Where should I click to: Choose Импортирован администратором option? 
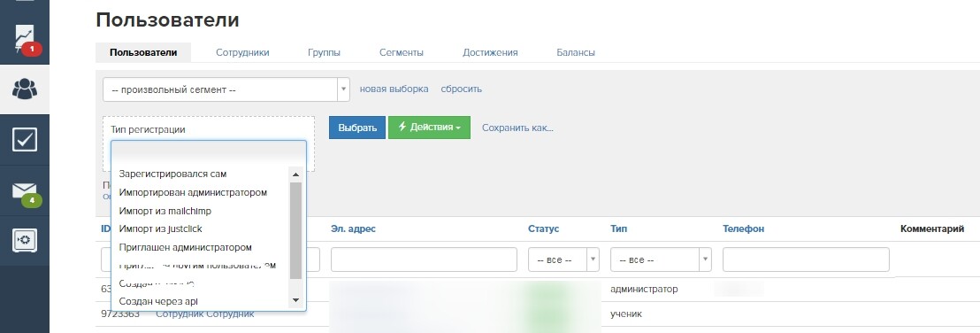click(x=193, y=192)
